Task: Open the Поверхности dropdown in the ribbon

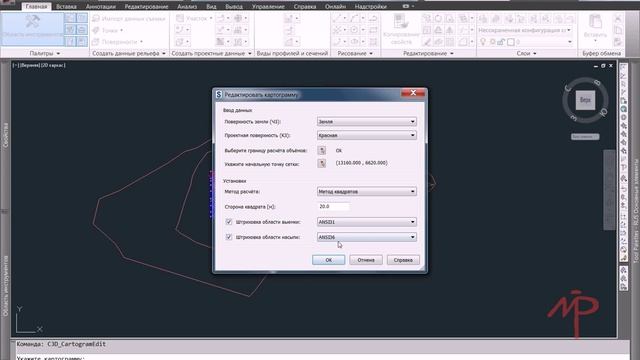Action: pyautogui.click(x=118, y=42)
